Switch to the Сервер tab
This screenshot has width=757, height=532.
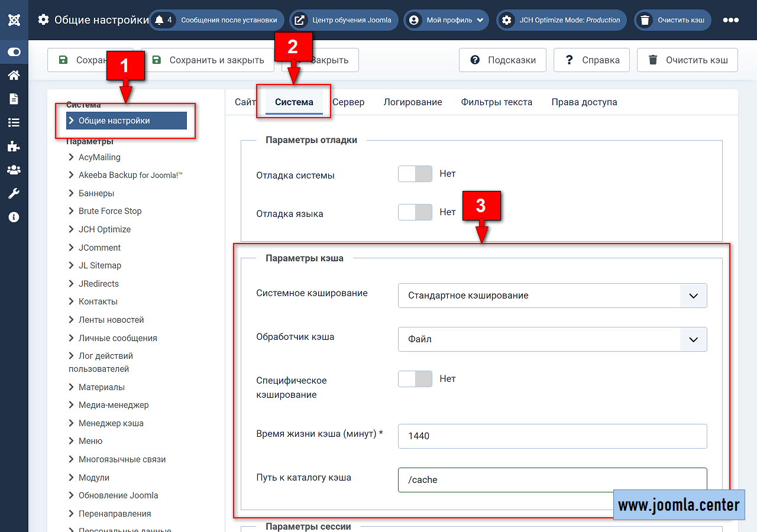tap(348, 102)
